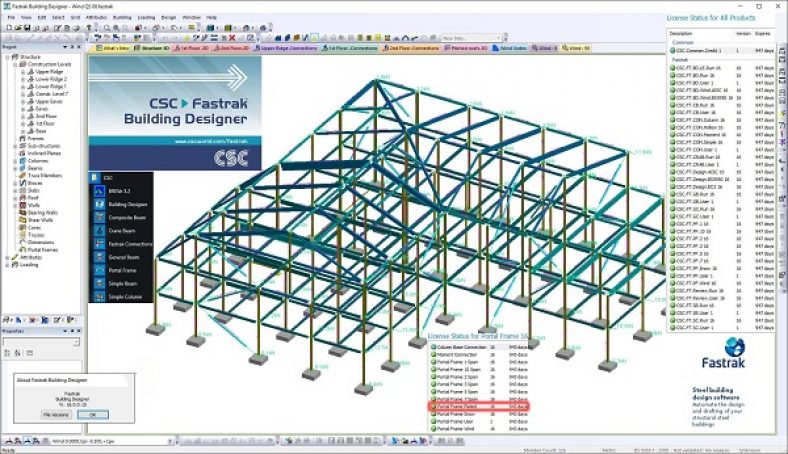
Task: Open BIMw 3.2 from the CSC menu
Action: tap(119, 191)
